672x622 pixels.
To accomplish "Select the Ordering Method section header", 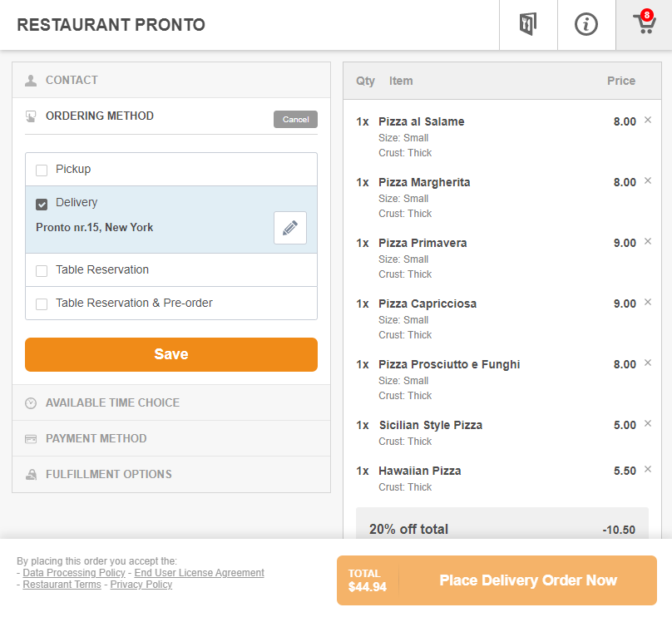I will click(100, 116).
